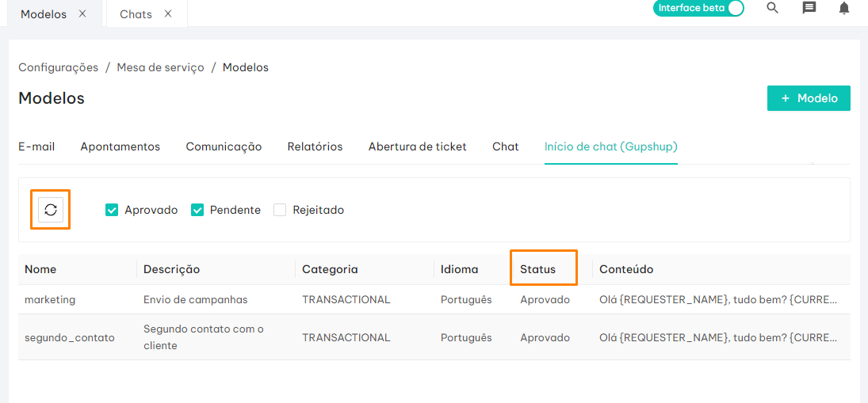This screenshot has height=403, width=868.
Task: Select the Abertura de ticket tab
Action: [418, 146]
